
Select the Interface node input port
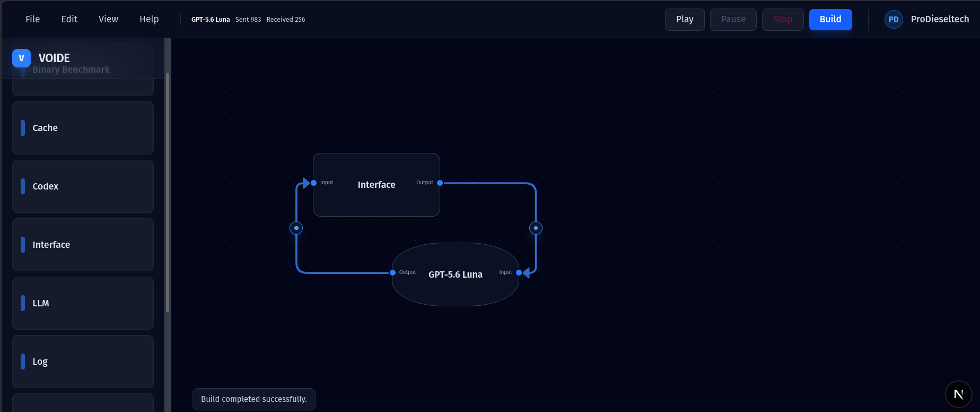click(x=314, y=183)
